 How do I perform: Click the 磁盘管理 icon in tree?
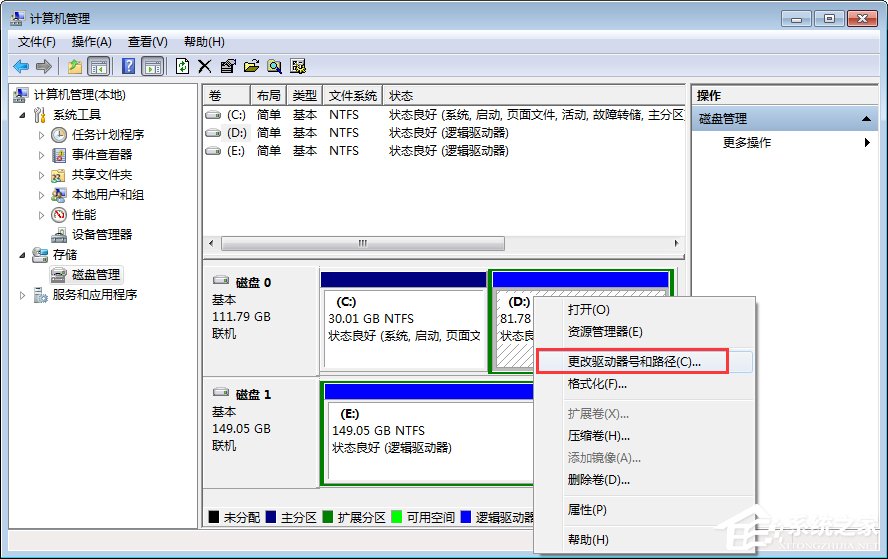(x=59, y=275)
